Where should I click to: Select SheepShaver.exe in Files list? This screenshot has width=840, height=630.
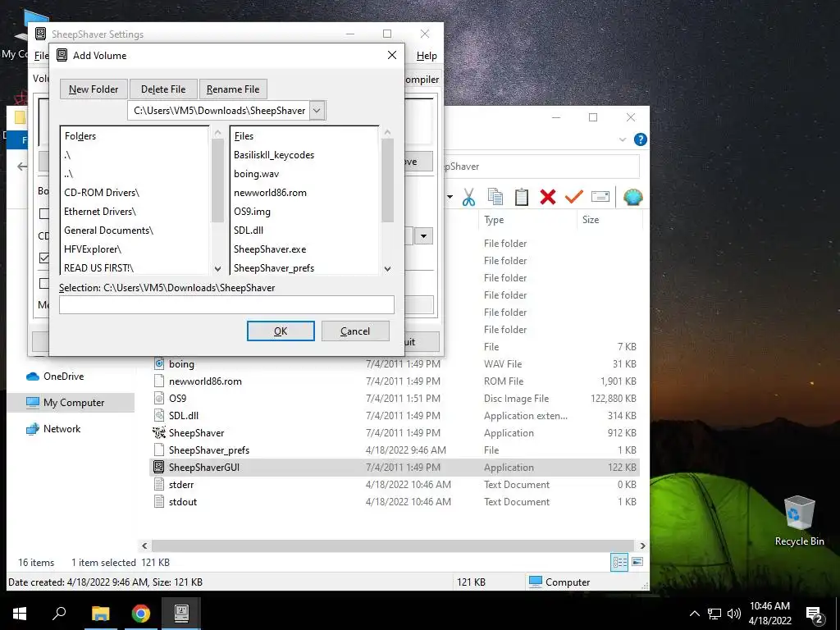click(270, 249)
